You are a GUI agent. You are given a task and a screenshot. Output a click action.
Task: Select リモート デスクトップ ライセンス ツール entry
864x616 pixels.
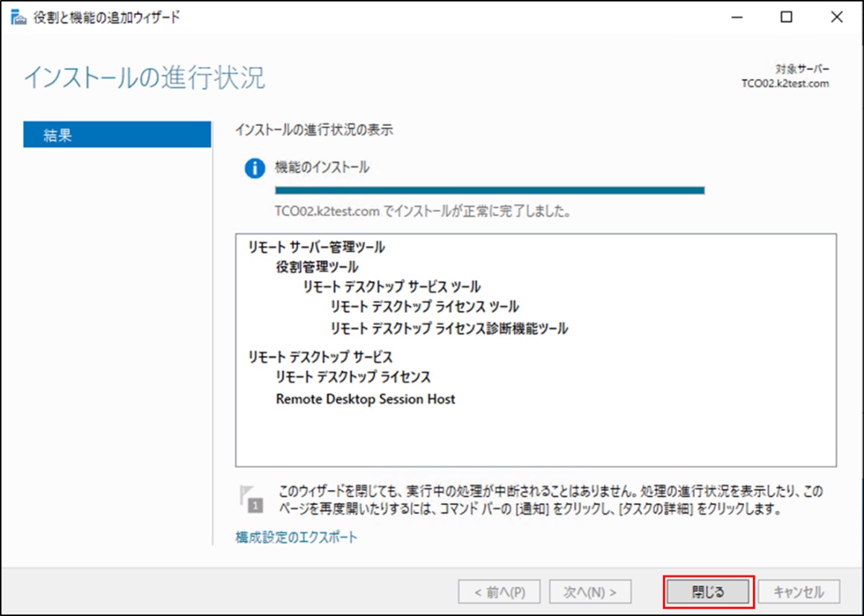pyautogui.click(x=425, y=307)
